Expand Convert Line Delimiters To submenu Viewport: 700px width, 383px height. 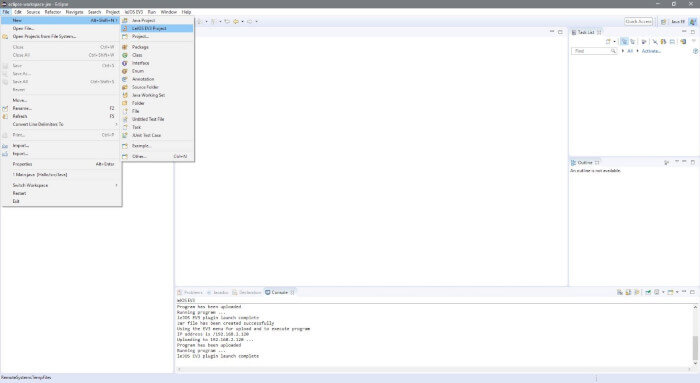point(61,124)
